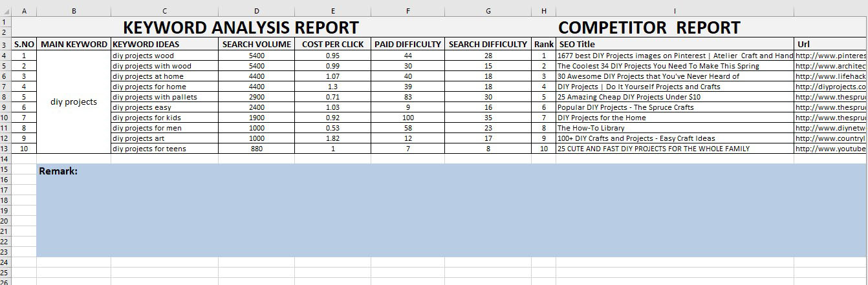Open the lifehack URL link

(830, 76)
